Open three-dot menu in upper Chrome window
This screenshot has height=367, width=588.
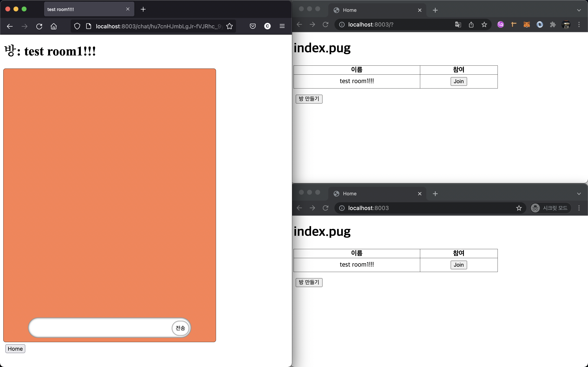pos(579,24)
